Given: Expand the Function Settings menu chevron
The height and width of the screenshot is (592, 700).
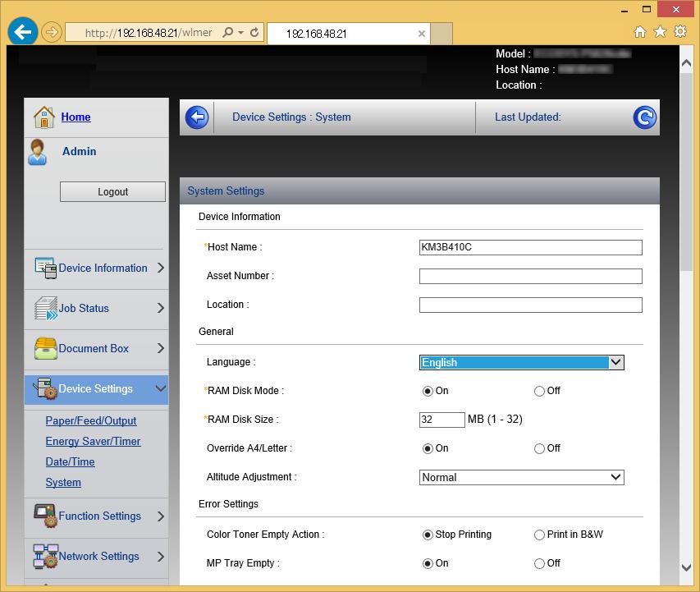Looking at the screenshot, I should [161, 516].
